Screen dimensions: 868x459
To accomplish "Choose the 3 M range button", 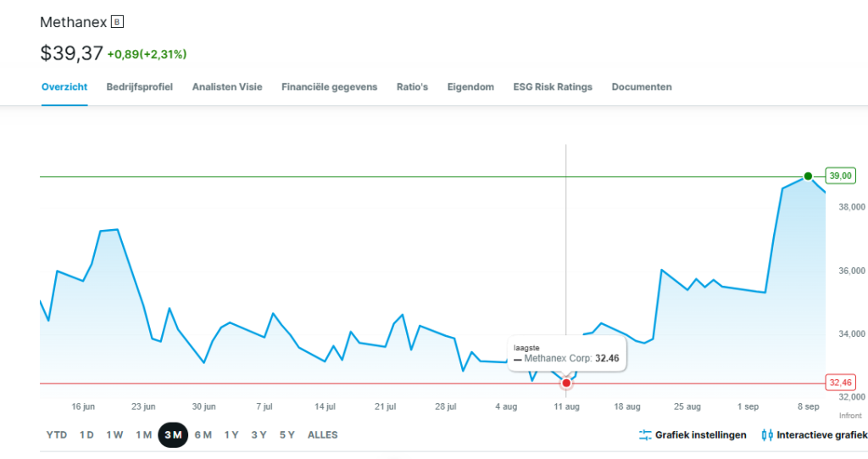I will click(173, 435).
